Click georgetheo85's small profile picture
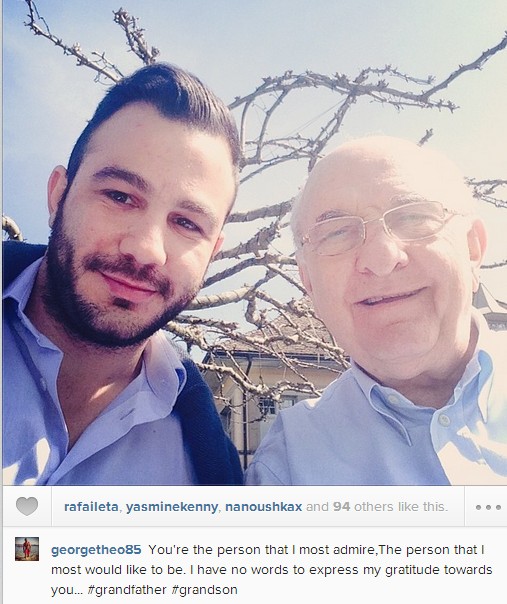 27,549
